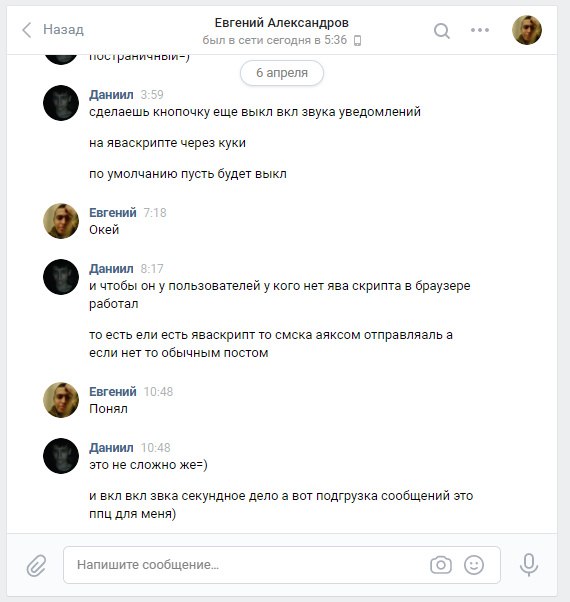570x602 pixels.
Task: Click Даниил's avatar next to 10:48 message
Action: pos(61,456)
